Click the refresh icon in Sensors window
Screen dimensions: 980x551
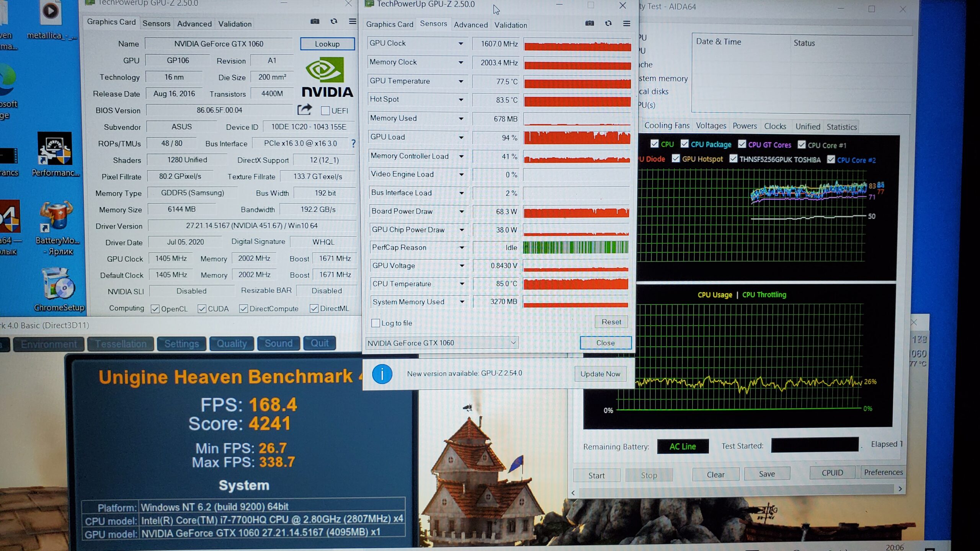click(x=608, y=23)
